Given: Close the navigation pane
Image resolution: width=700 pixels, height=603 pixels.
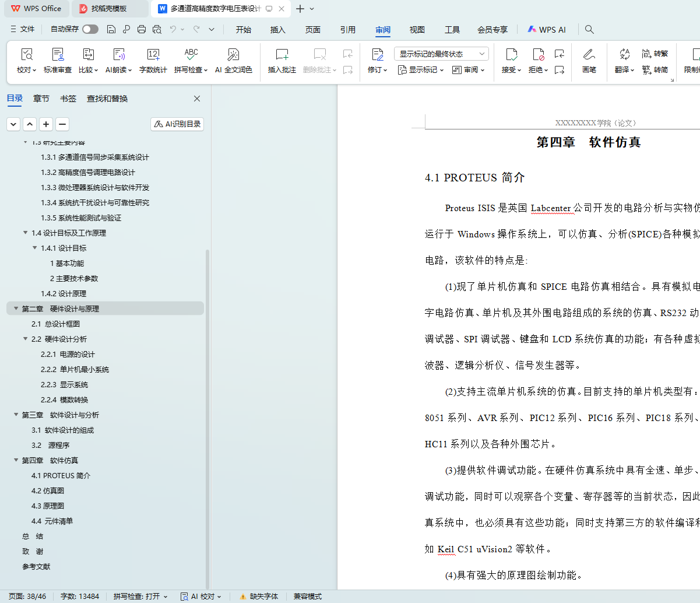Looking at the screenshot, I should click(x=197, y=99).
